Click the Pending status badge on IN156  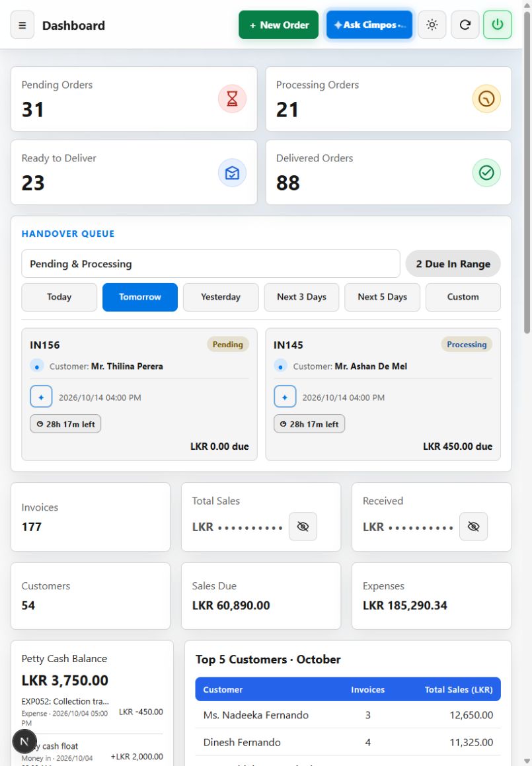click(228, 345)
